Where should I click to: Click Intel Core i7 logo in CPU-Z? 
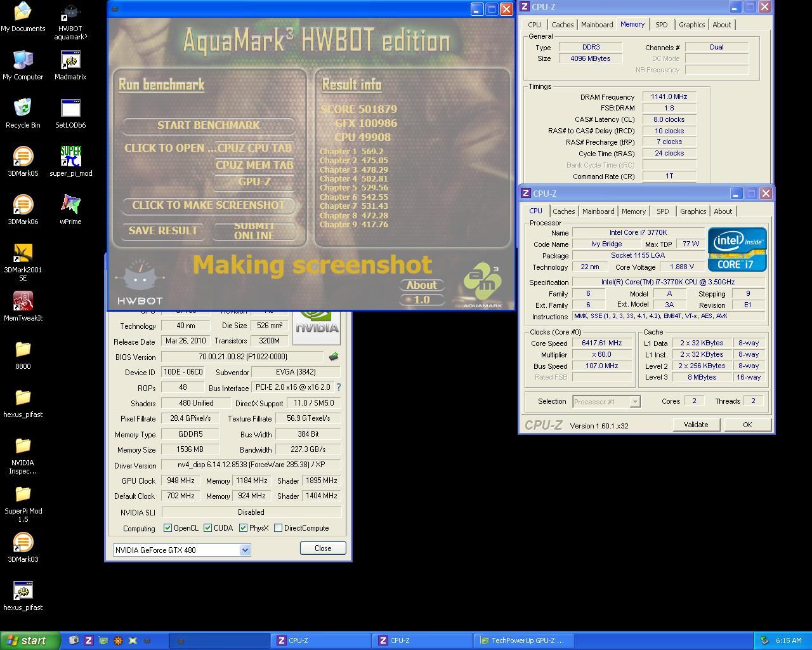737,249
